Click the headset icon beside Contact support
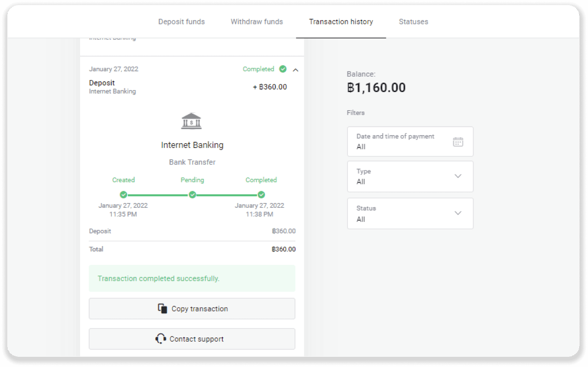The width and height of the screenshot is (588, 367). [x=161, y=339]
